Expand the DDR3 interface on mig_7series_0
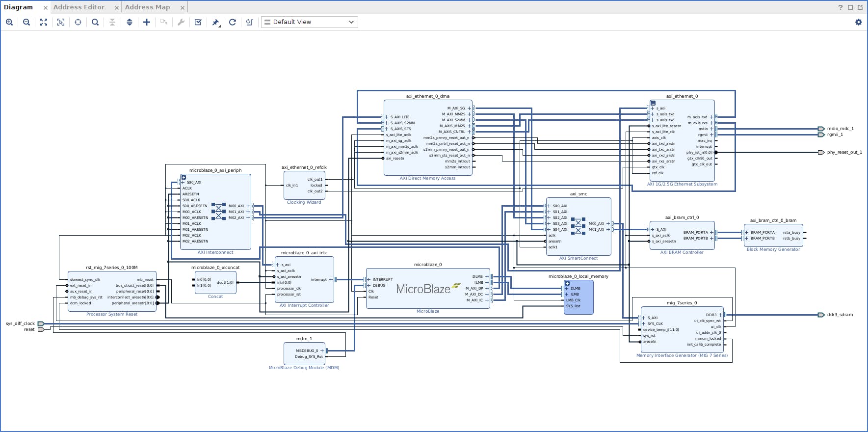This screenshot has height=432, width=868. coord(720,315)
